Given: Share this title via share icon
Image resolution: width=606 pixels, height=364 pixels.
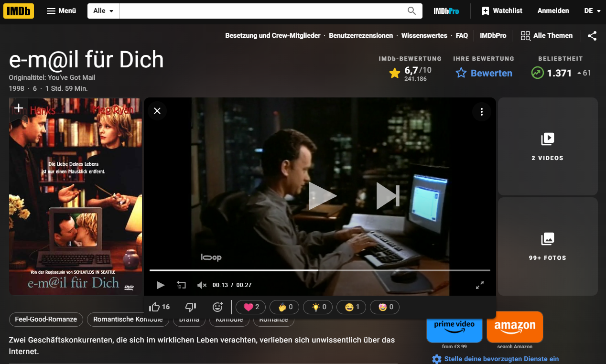Looking at the screenshot, I should coord(592,36).
